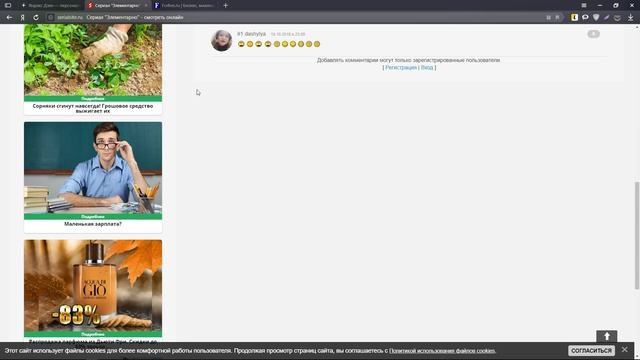640x360 pixels.
Task: Select the "Элементарно" series tab
Action: tap(118, 5)
